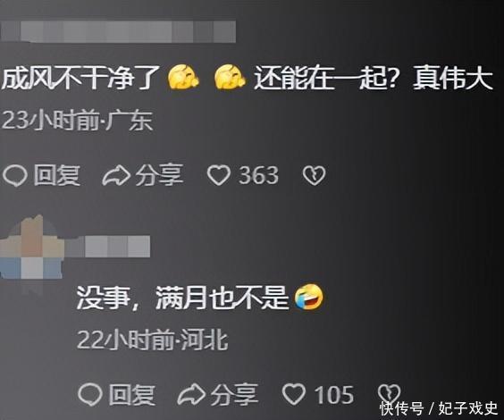Click the 105 like count number
This screenshot has height=420, width=504.
[333, 395]
